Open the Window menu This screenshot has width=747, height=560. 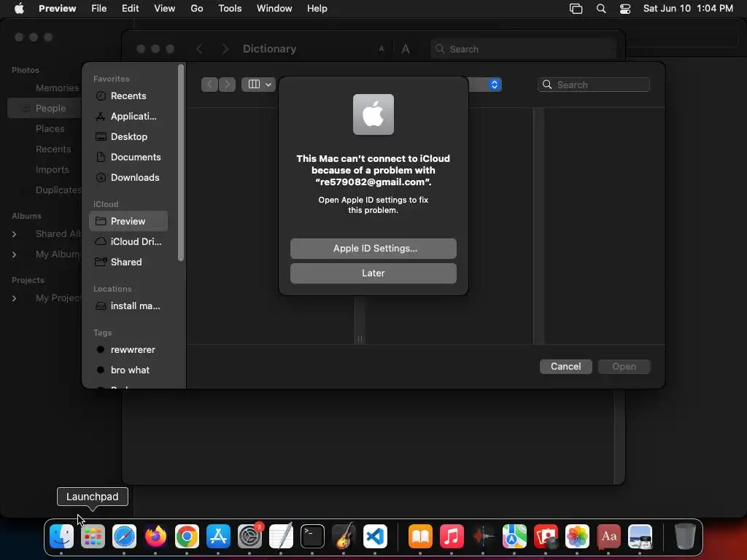[x=274, y=9]
